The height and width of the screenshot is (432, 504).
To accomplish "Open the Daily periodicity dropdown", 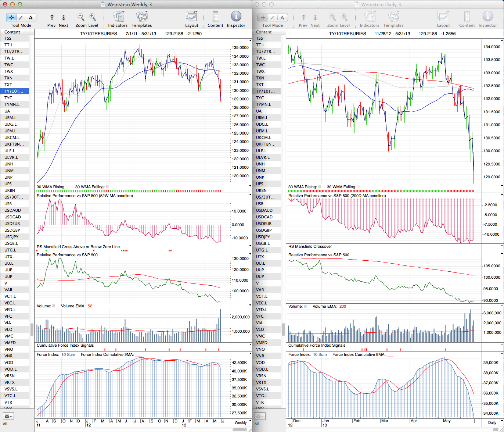I will coord(492,422).
